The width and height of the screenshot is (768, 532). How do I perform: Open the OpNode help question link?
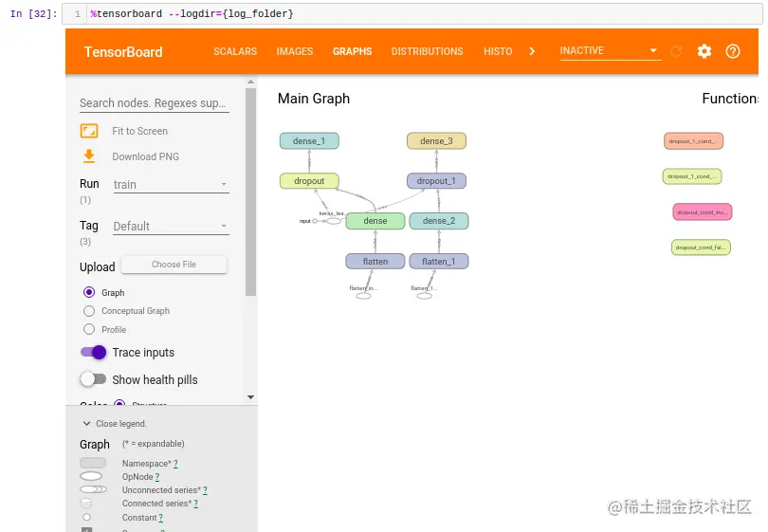156,477
